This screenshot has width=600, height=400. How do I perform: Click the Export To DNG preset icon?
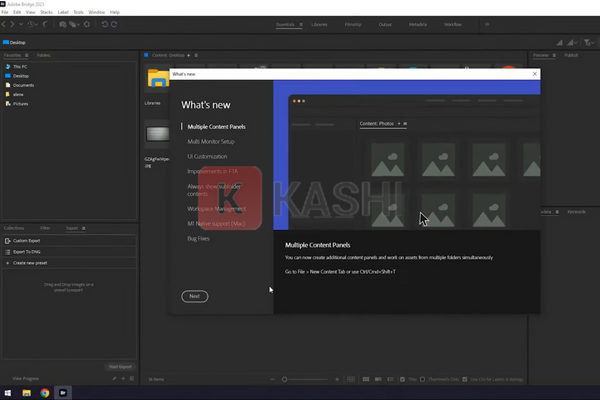(8, 250)
